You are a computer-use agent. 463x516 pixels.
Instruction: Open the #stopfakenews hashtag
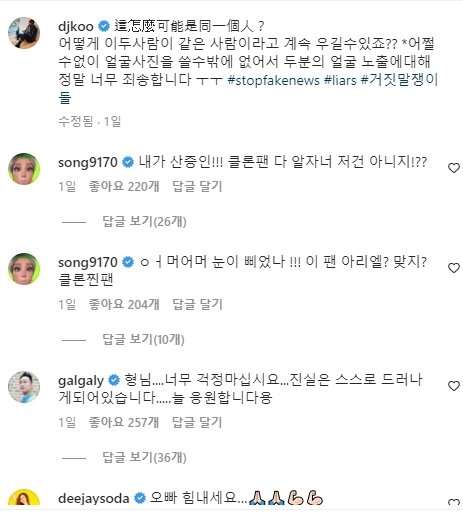(x=273, y=80)
